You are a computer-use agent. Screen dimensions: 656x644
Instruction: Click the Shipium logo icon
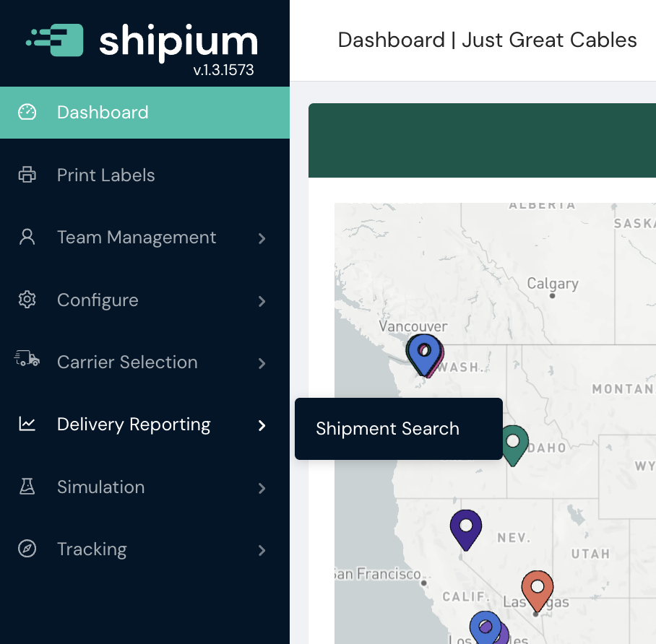(55, 40)
